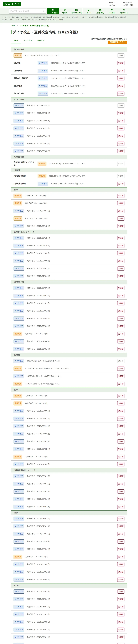Select the すべて tab

point(16,40)
